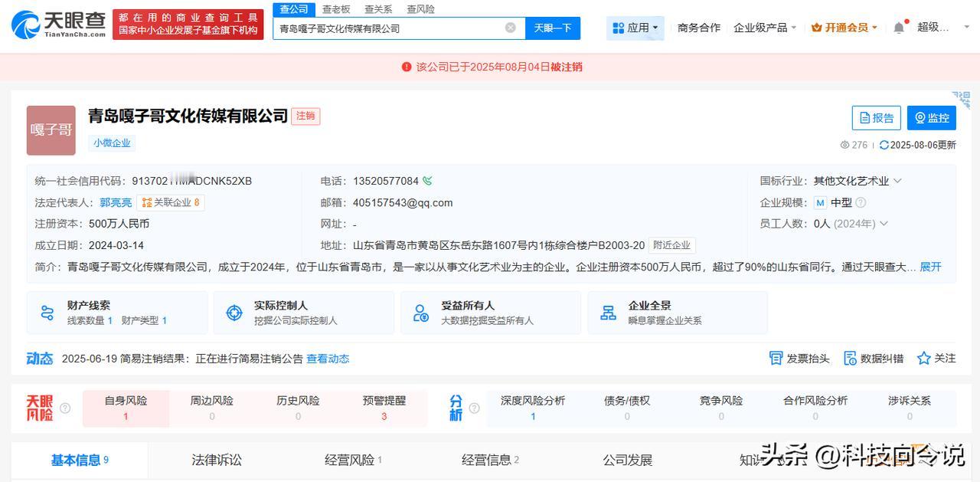
Task: Open 合作风险分析 analysis item
Action: pos(815,408)
